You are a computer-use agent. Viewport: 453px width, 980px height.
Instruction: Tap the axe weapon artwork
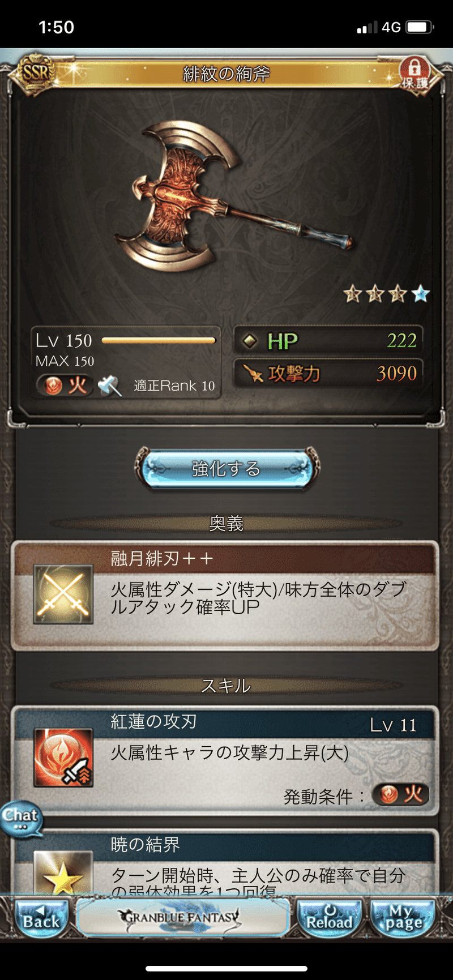tap(233, 195)
